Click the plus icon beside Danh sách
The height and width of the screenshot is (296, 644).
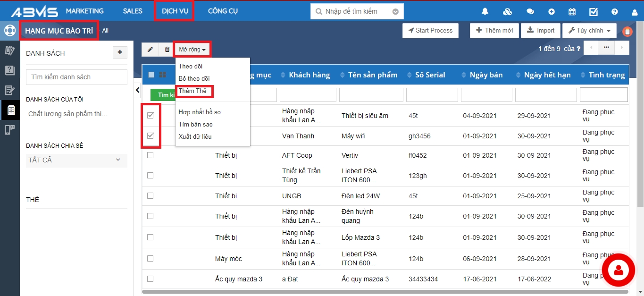tap(120, 52)
